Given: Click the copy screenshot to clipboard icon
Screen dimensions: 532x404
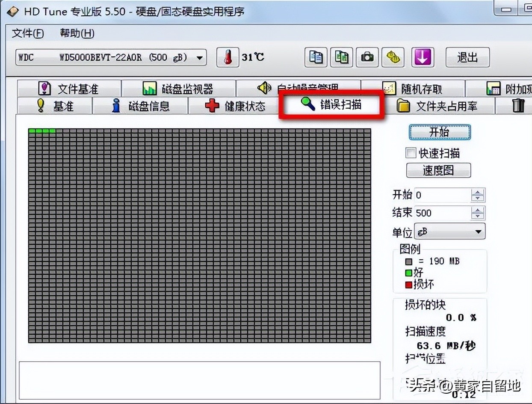Looking at the screenshot, I should click(342, 57).
